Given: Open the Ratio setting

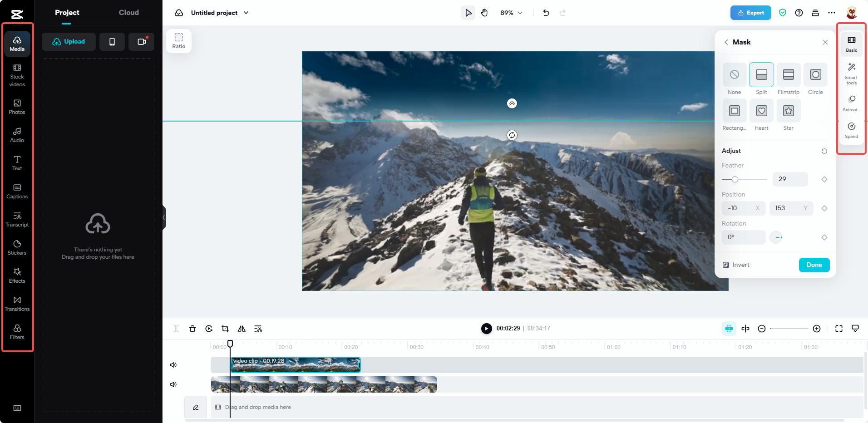Looking at the screenshot, I should (179, 41).
